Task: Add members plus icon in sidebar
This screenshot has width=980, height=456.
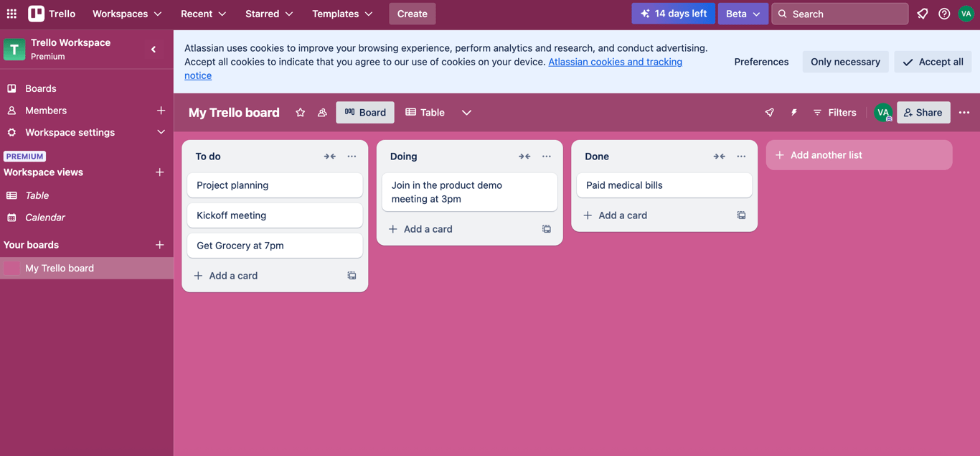Action: pos(161,111)
